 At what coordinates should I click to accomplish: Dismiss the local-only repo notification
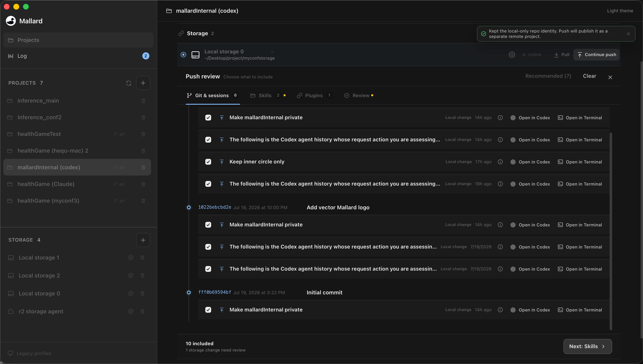coord(628,34)
